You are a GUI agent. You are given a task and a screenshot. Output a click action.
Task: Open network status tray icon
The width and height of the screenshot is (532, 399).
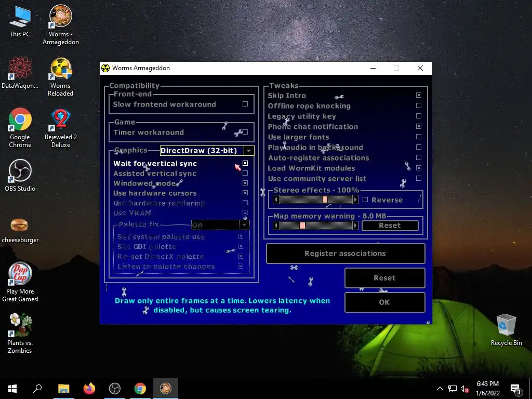(x=453, y=389)
